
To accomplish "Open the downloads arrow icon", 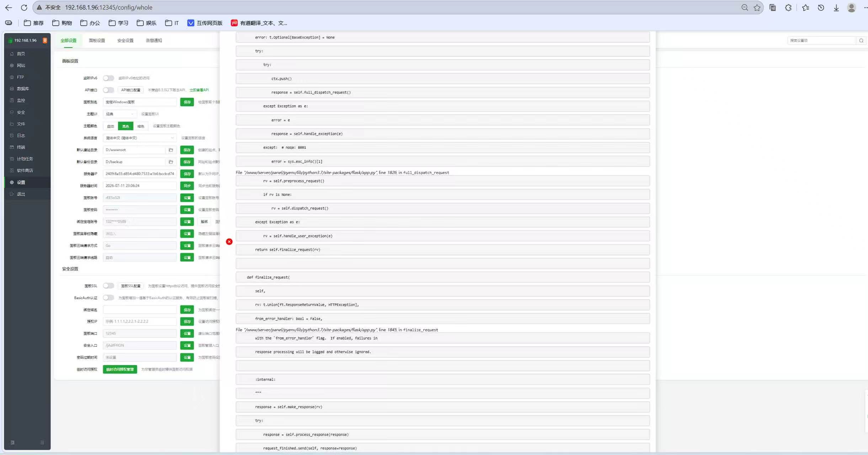I will [836, 7].
